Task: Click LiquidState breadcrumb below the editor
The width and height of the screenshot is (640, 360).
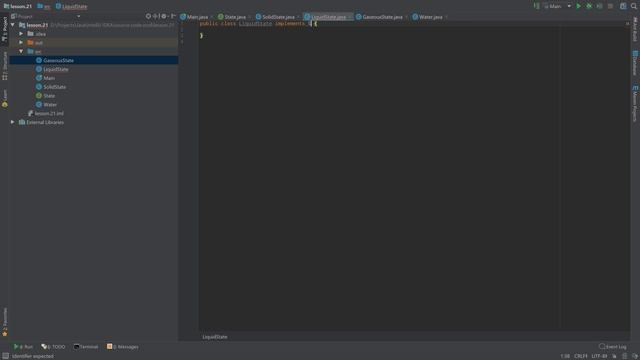Action: [x=215, y=337]
